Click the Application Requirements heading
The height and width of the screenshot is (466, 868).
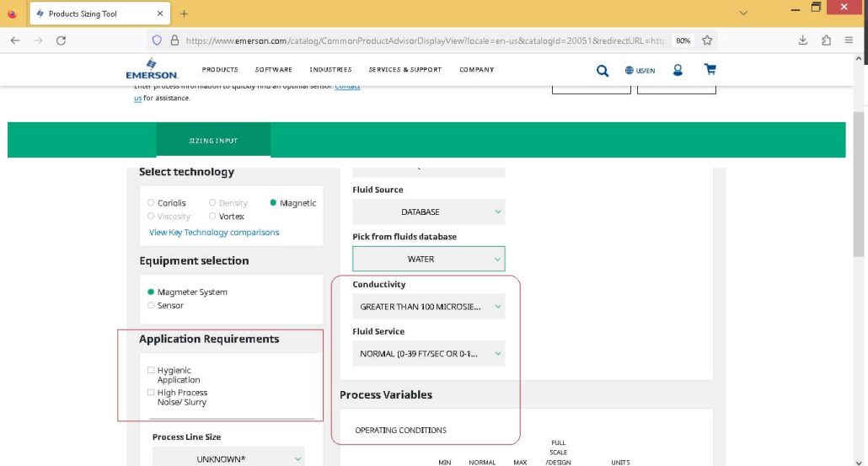pyautogui.click(x=209, y=339)
